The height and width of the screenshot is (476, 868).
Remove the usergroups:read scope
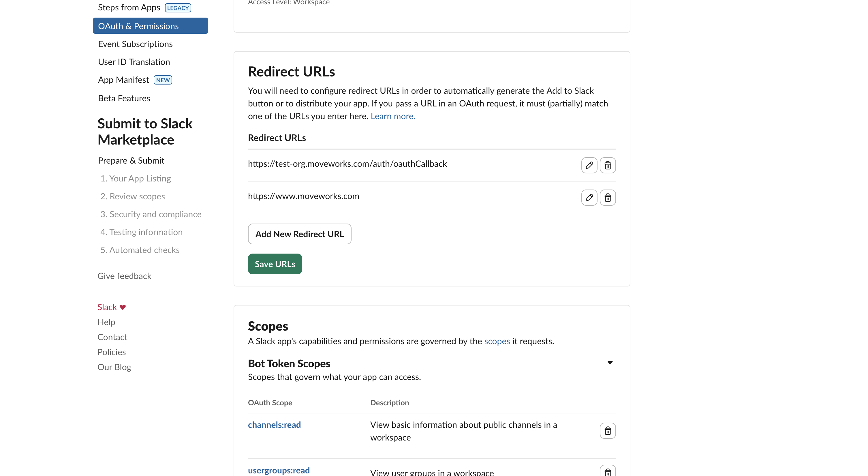608,471
